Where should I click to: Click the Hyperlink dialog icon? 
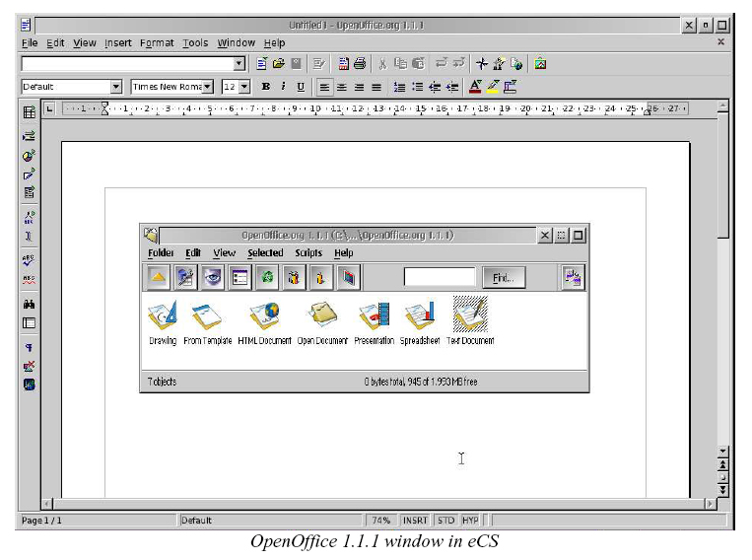pos(516,64)
